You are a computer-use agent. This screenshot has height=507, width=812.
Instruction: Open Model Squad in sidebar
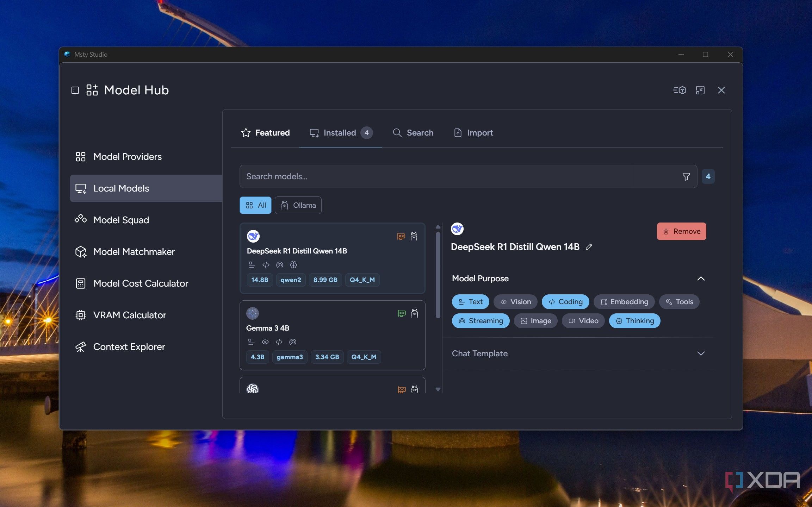coord(146,220)
